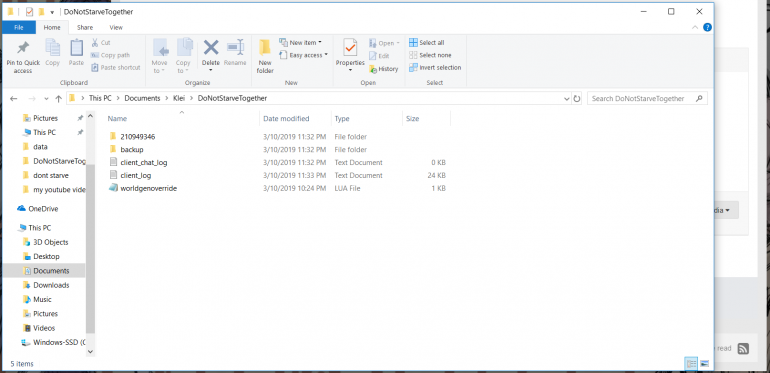Click the Back navigation arrow
The image size is (770, 373).
[14, 99]
